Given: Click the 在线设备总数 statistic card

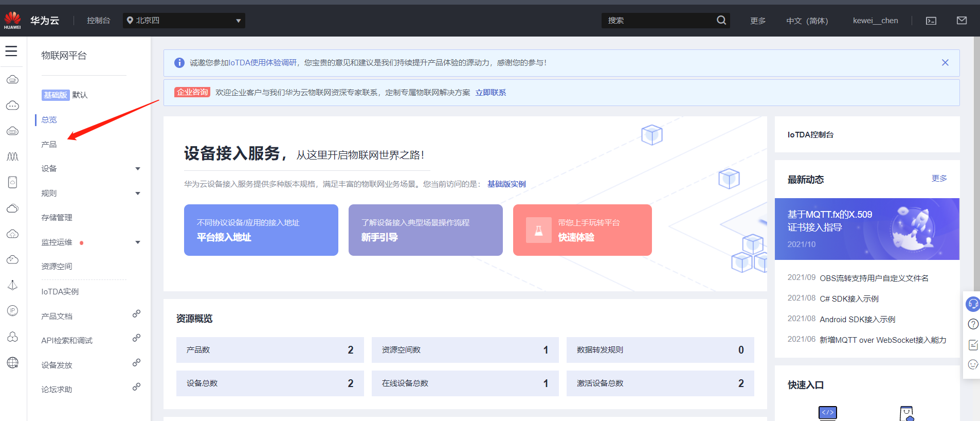Looking at the screenshot, I should point(465,383).
